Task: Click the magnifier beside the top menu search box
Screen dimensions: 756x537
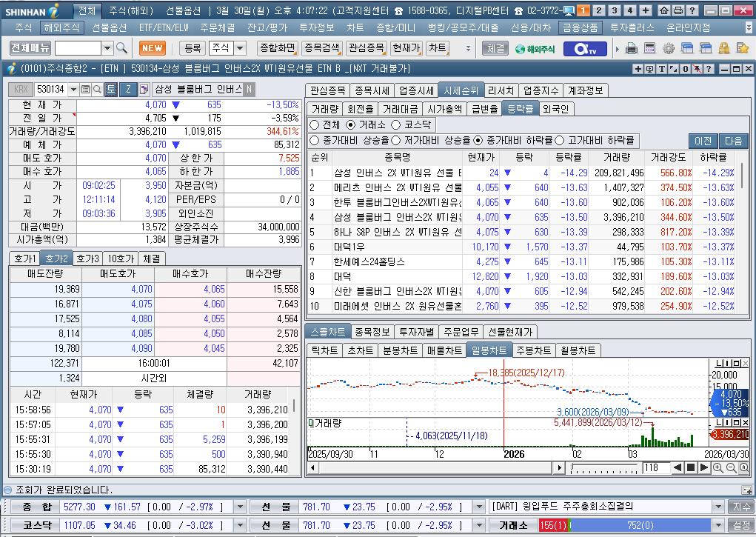Action: click(x=122, y=47)
